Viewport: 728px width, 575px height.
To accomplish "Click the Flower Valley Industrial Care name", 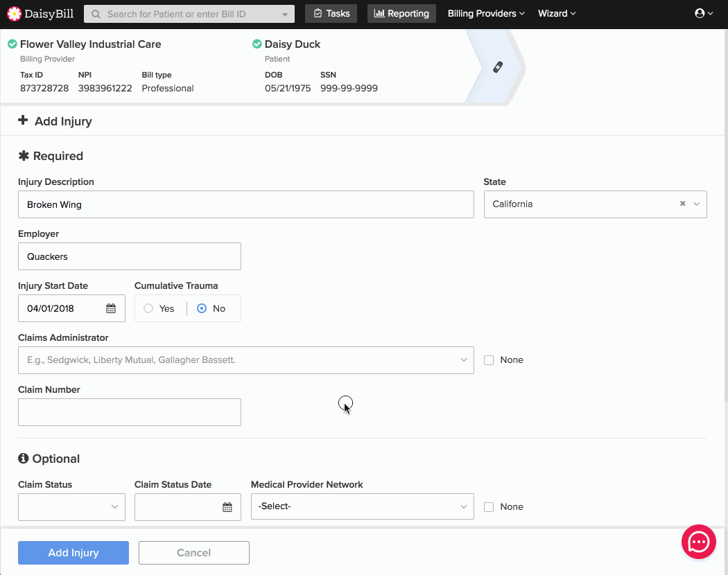I will coord(91,44).
